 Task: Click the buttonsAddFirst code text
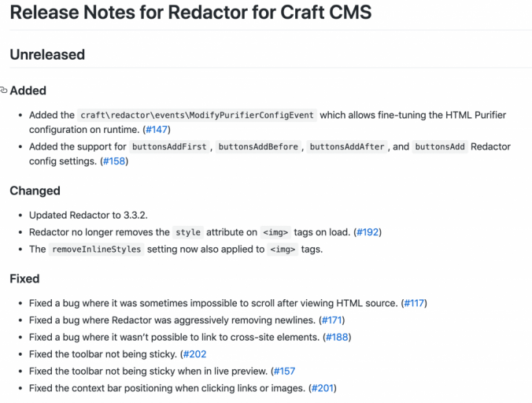[170, 147]
